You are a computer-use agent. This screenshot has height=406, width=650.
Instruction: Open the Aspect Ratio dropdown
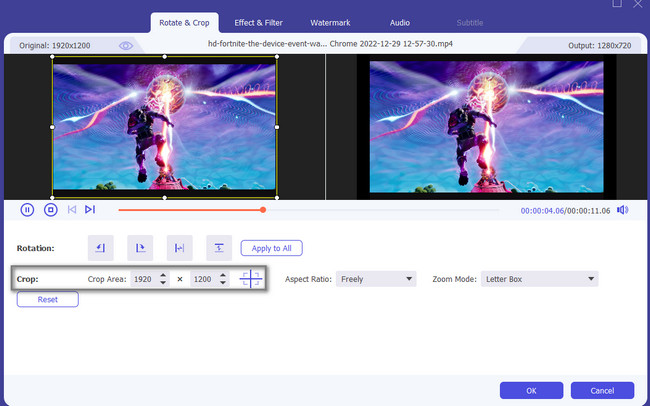point(376,279)
